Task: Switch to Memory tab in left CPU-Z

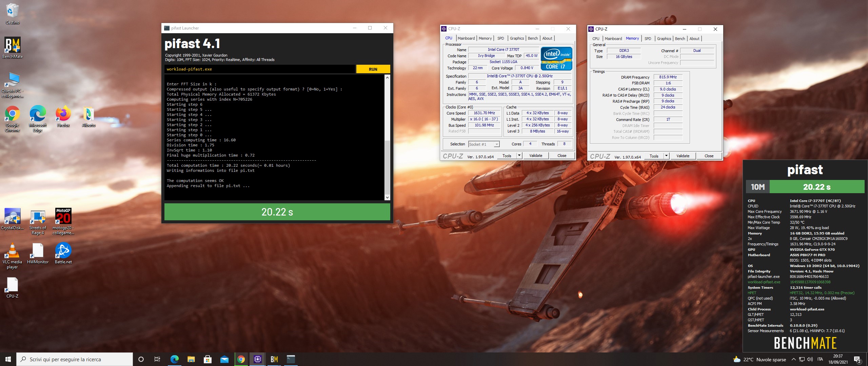Action: tap(485, 38)
